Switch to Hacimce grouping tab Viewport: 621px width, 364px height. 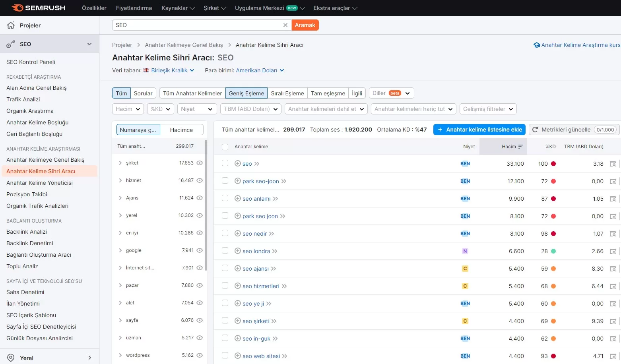(x=181, y=130)
